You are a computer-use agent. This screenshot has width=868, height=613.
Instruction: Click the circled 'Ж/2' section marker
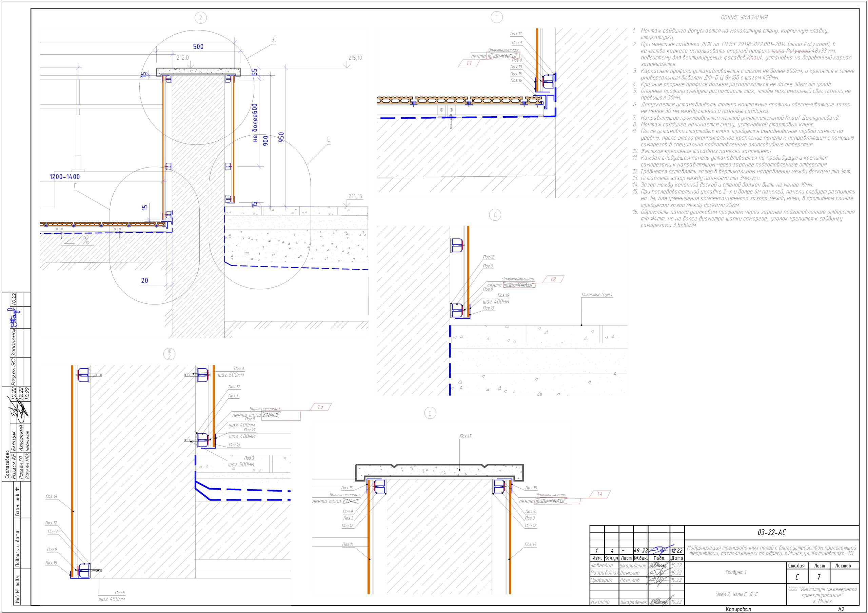tap(170, 354)
